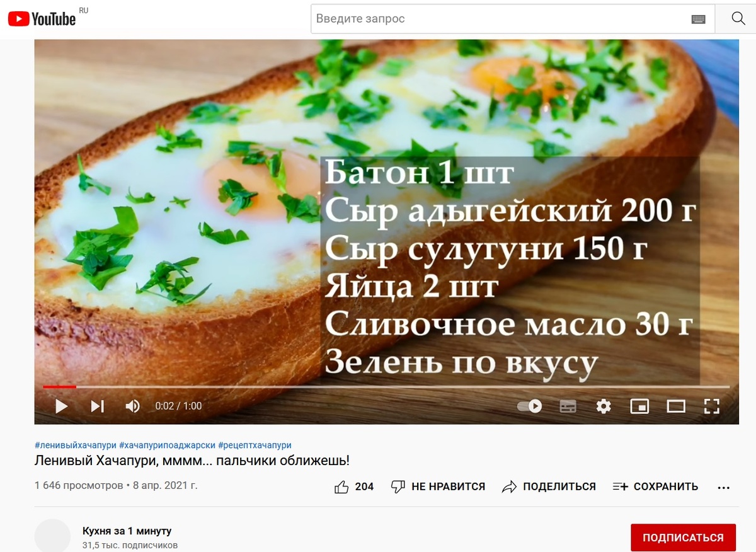Like the video with thumbs up
756x552 pixels.
pos(355,486)
